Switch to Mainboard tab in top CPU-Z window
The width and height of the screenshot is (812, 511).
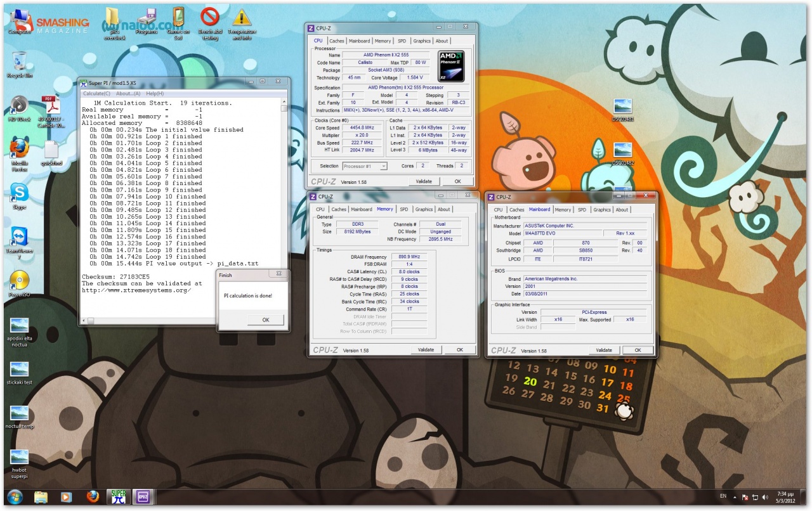click(x=360, y=41)
